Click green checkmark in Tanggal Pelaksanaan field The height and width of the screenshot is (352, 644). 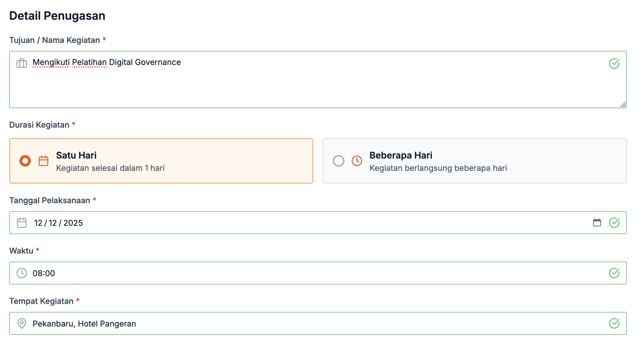[614, 223]
